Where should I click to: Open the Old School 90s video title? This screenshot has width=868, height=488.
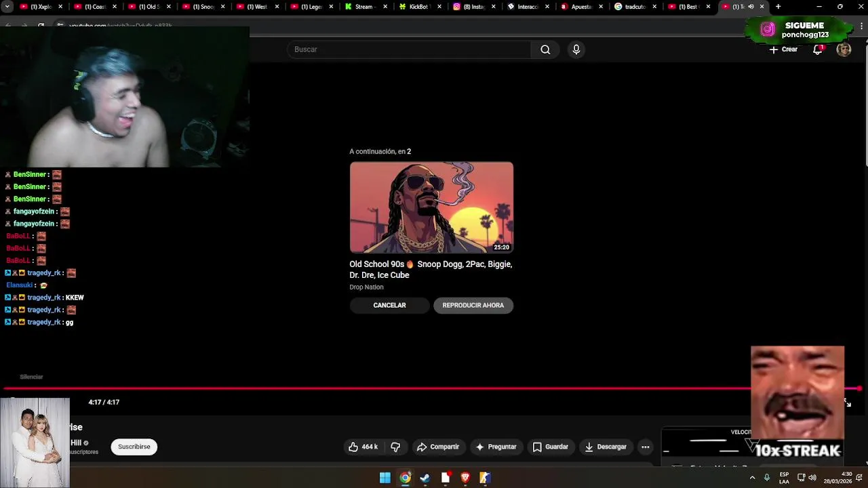pos(431,270)
